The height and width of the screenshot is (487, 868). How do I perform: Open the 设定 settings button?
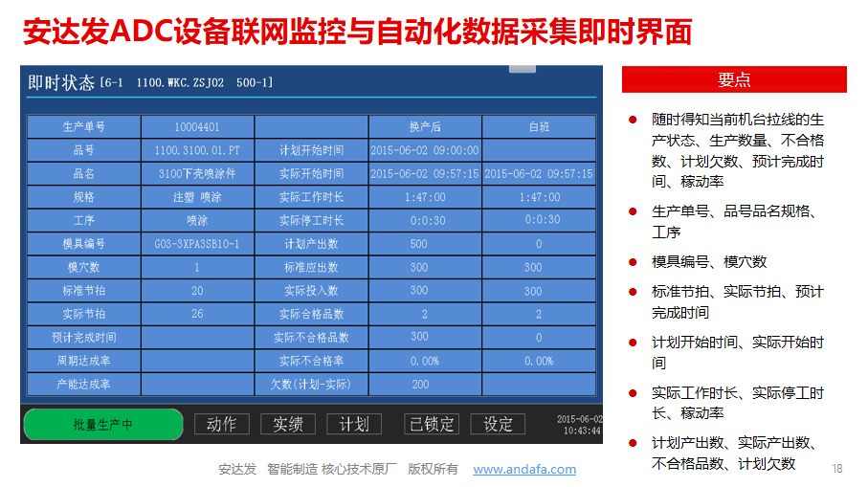[x=498, y=425]
